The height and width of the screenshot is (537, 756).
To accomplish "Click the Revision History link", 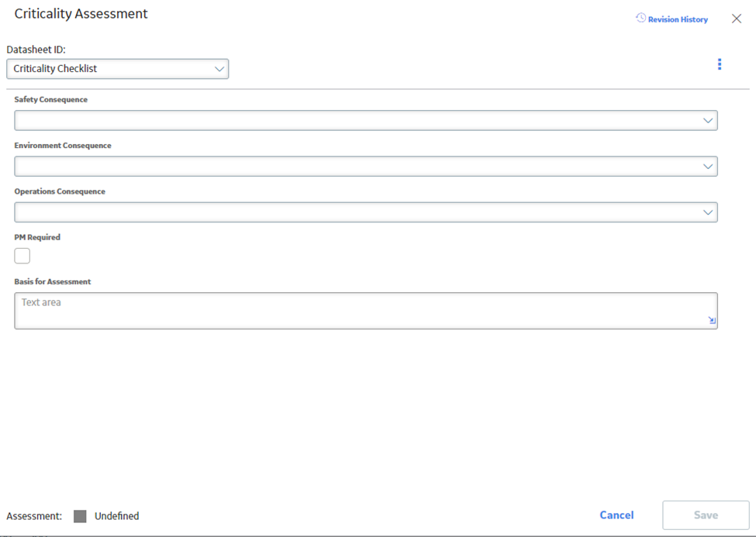I will (678, 19).
